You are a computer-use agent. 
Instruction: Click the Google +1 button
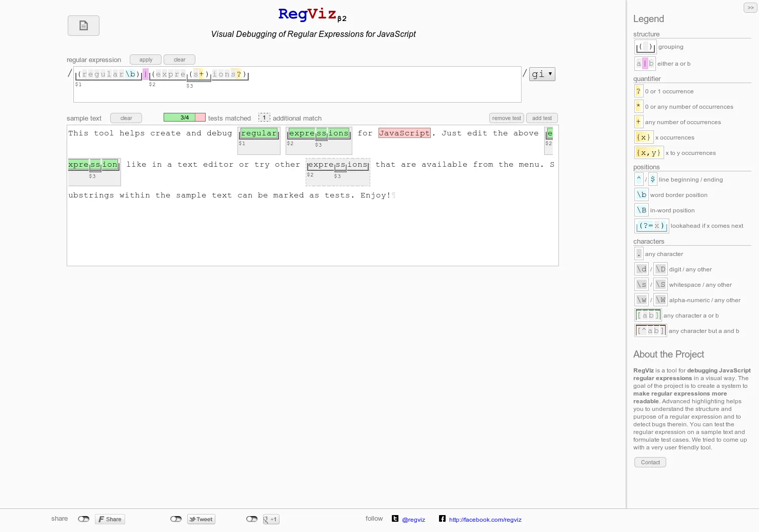[271, 519]
